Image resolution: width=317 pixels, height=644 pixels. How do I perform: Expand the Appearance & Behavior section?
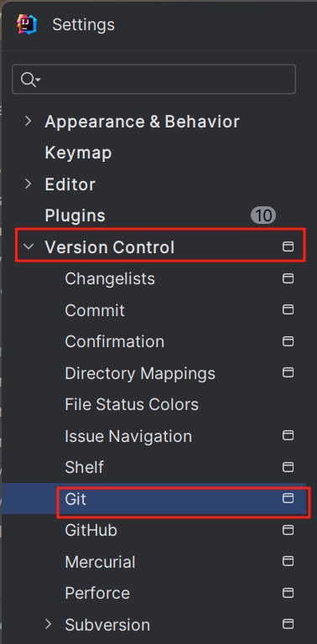(x=28, y=121)
